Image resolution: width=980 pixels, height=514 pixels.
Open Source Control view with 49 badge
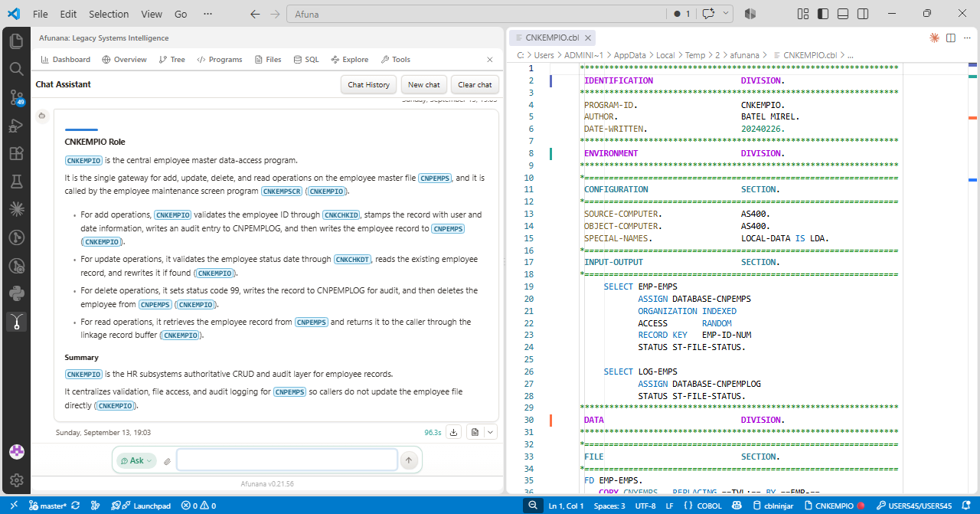(x=16, y=97)
